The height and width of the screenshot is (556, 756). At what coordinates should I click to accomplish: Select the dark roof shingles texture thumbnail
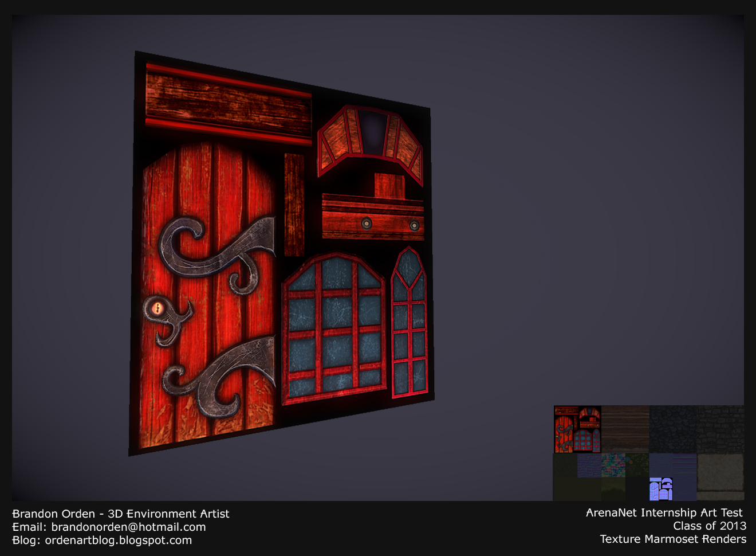[673, 429]
